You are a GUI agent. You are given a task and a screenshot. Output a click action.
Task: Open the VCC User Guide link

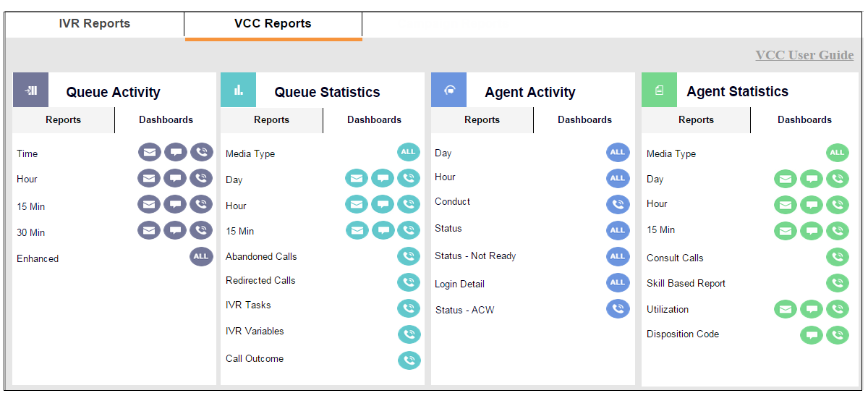pyautogui.click(x=804, y=55)
